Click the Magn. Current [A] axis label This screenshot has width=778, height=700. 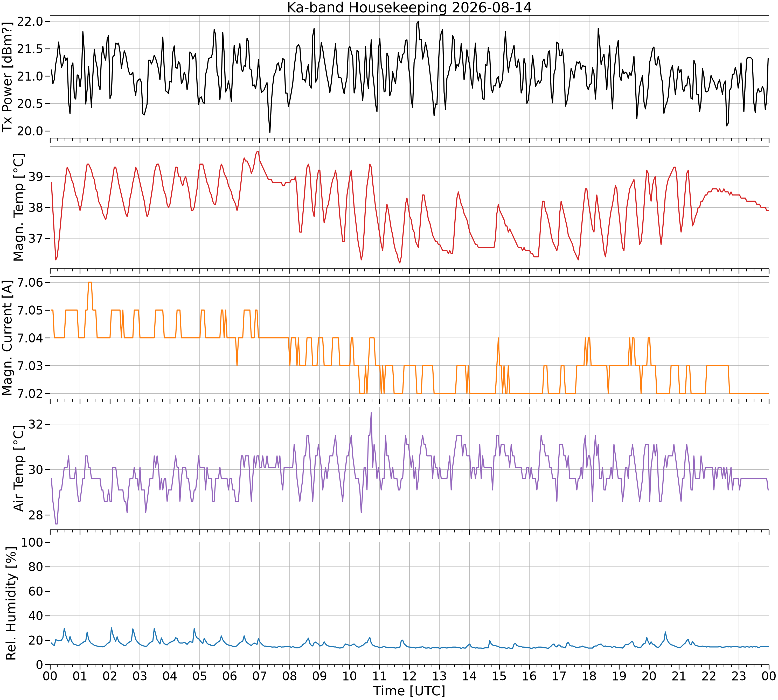7,338
